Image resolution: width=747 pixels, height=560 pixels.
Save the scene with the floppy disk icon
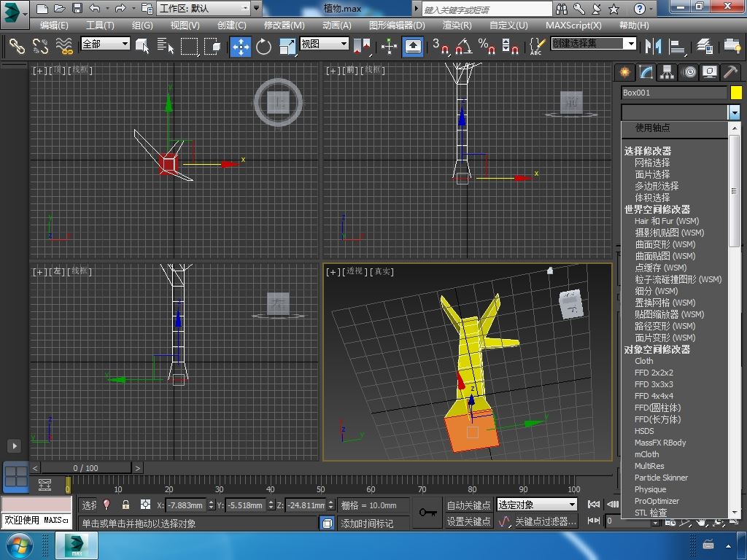coord(77,8)
